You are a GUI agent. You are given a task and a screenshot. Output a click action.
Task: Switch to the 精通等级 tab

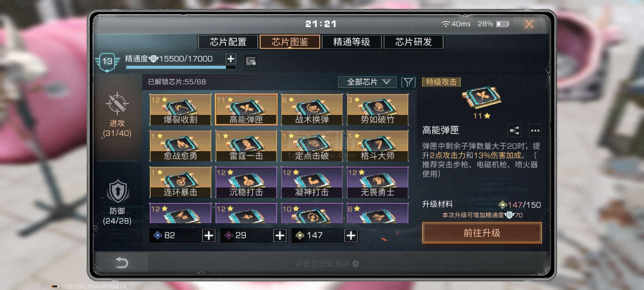coord(352,42)
